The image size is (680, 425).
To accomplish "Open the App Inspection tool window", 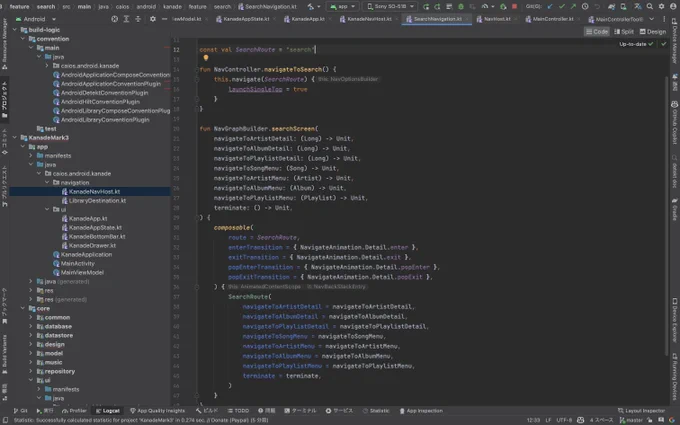I will pyautogui.click(x=421, y=411).
